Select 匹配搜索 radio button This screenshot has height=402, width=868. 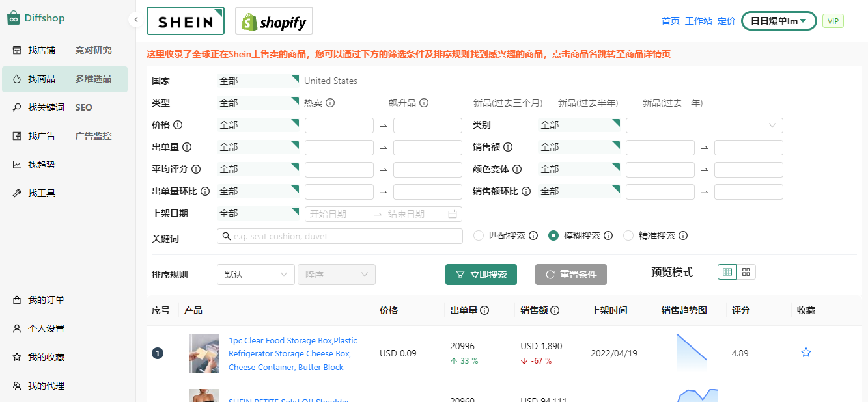(x=479, y=235)
